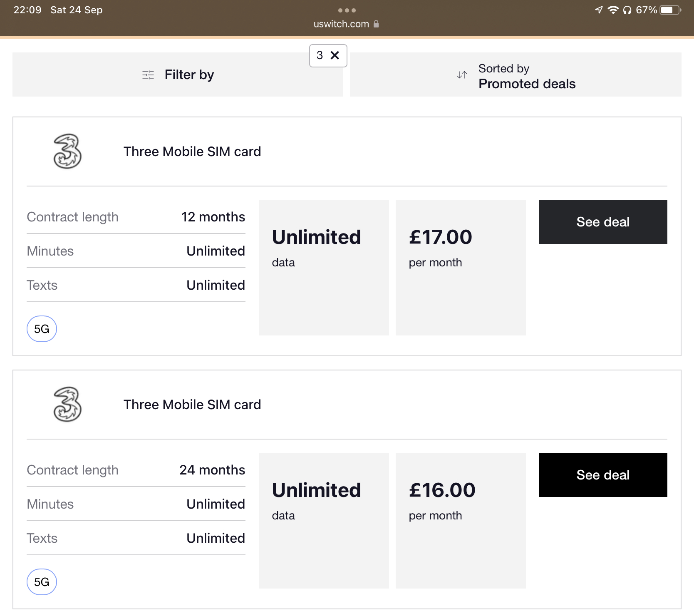Open first Three Mobile SIM card title
694x616 pixels.
click(x=192, y=152)
